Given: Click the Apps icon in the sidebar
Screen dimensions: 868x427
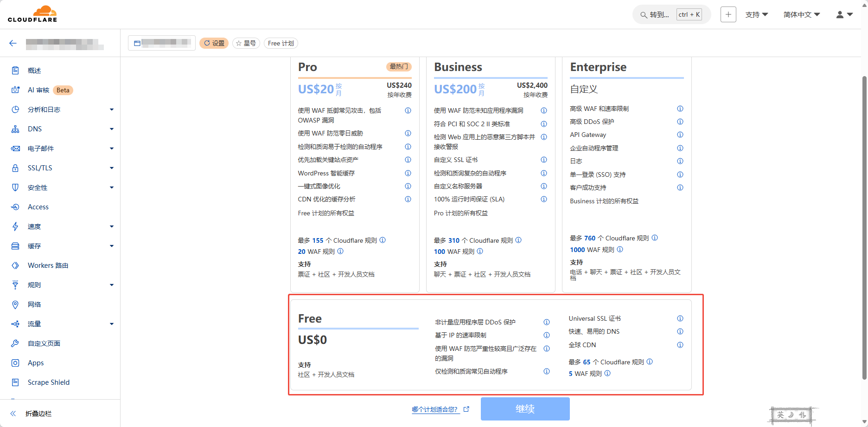Looking at the screenshot, I should (15, 363).
